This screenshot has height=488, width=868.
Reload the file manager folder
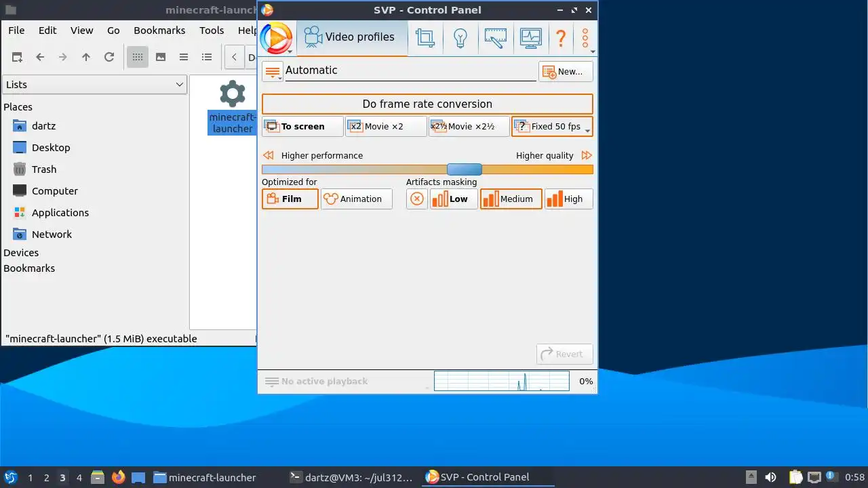[109, 57]
